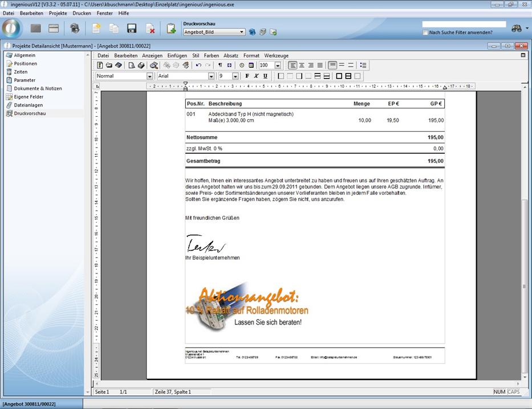
Task: Click the clipboard with green plus icon
Action: [x=170, y=28]
